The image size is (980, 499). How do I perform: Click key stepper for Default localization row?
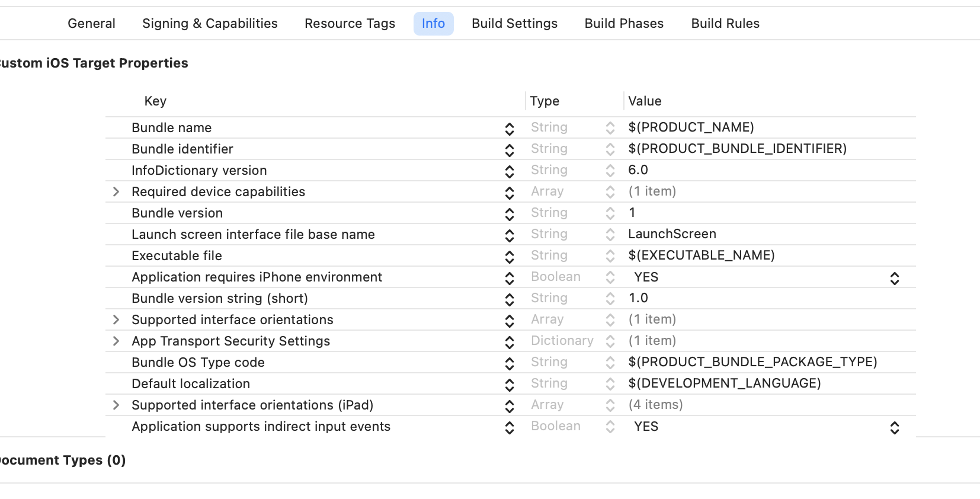point(509,385)
